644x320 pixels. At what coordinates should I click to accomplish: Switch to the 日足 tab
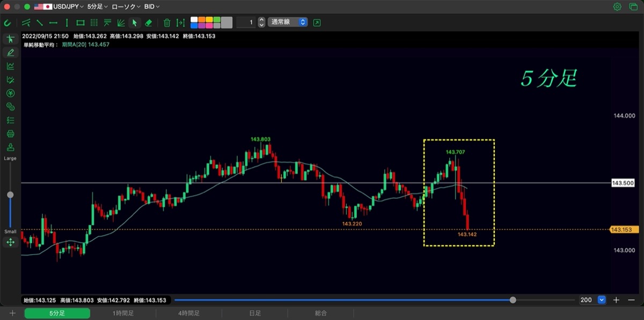255,313
